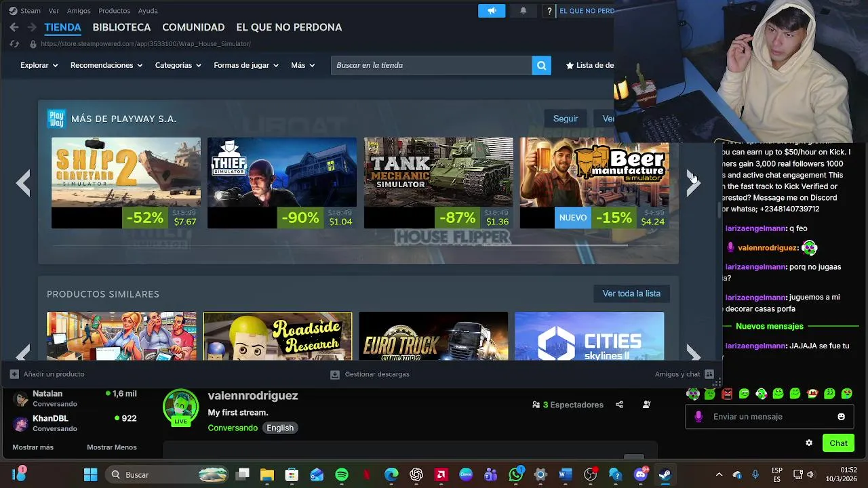Click the green Chat button
This screenshot has height=488, width=868.
838,443
